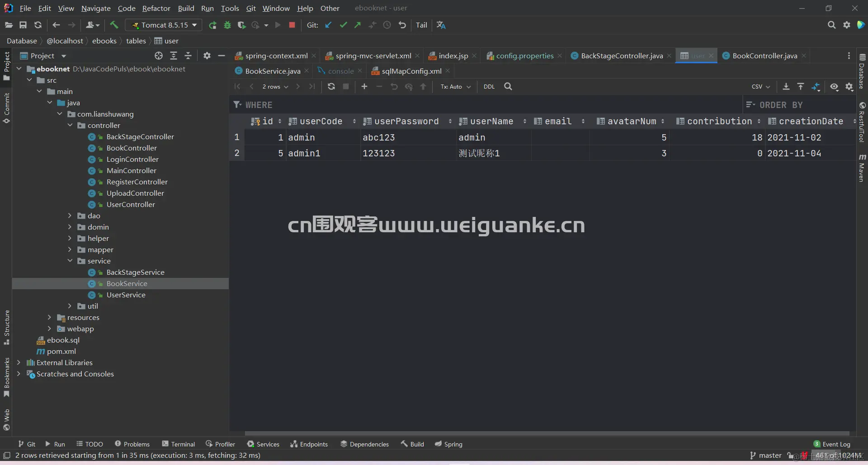The height and width of the screenshot is (465, 868).
Task: Expand External Libraries node
Action: [x=19, y=362]
